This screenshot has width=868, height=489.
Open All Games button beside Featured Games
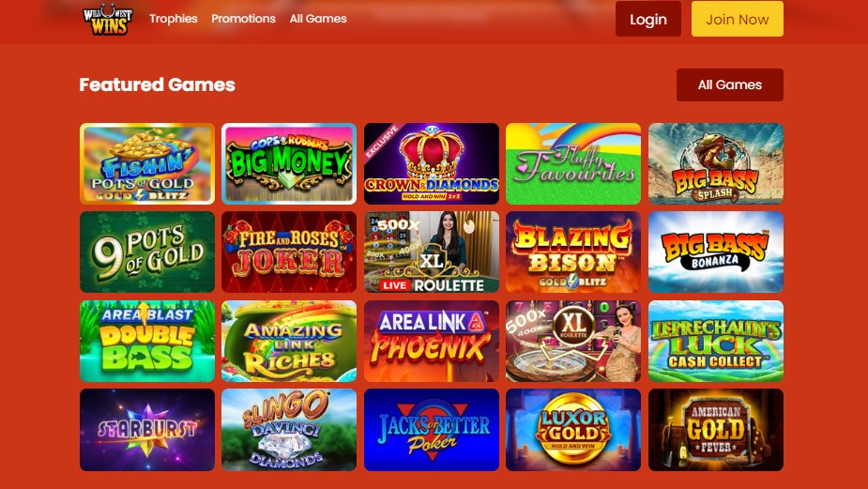point(730,84)
